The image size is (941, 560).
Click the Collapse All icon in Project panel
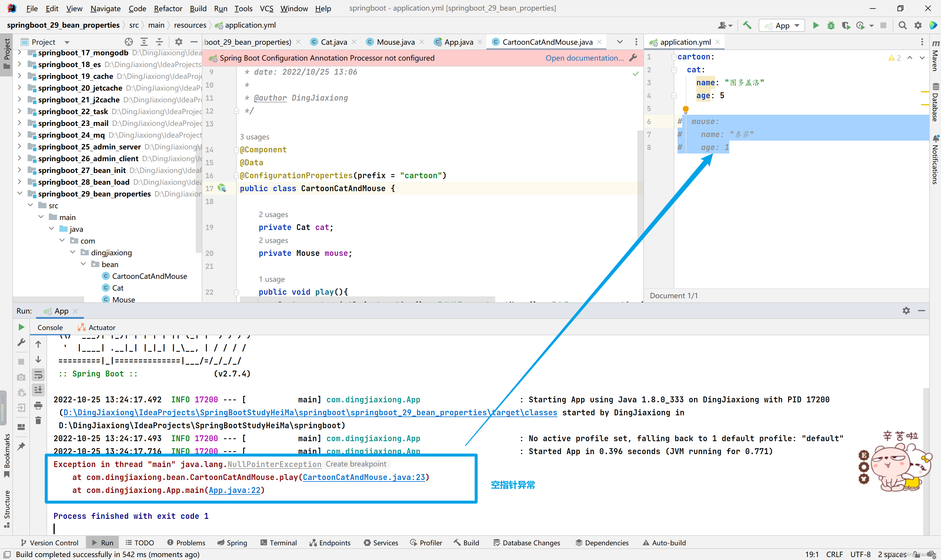(159, 42)
